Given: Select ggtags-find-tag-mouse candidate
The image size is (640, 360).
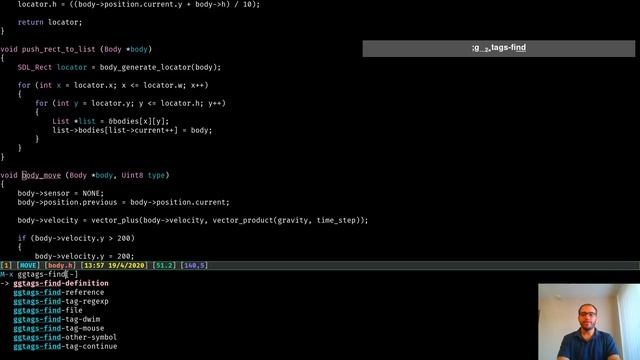Looking at the screenshot, I should [x=58, y=328].
